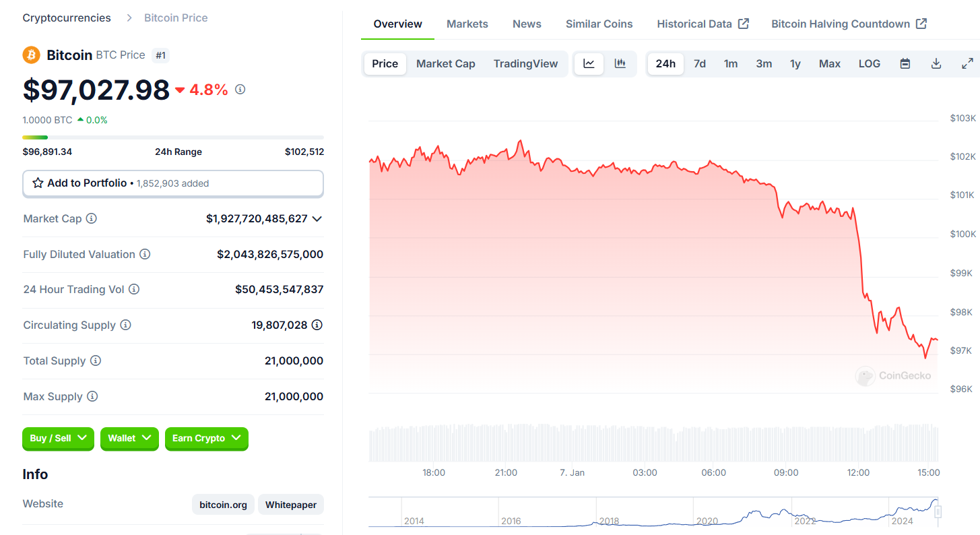
Task: Click the price line chart area
Action: point(653,256)
